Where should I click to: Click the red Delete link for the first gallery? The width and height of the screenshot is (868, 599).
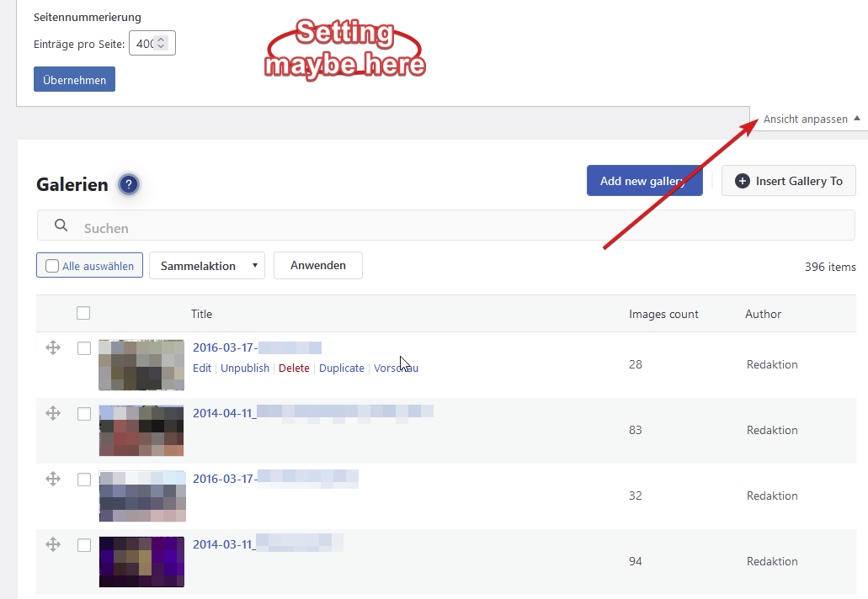[x=294, y=368]
